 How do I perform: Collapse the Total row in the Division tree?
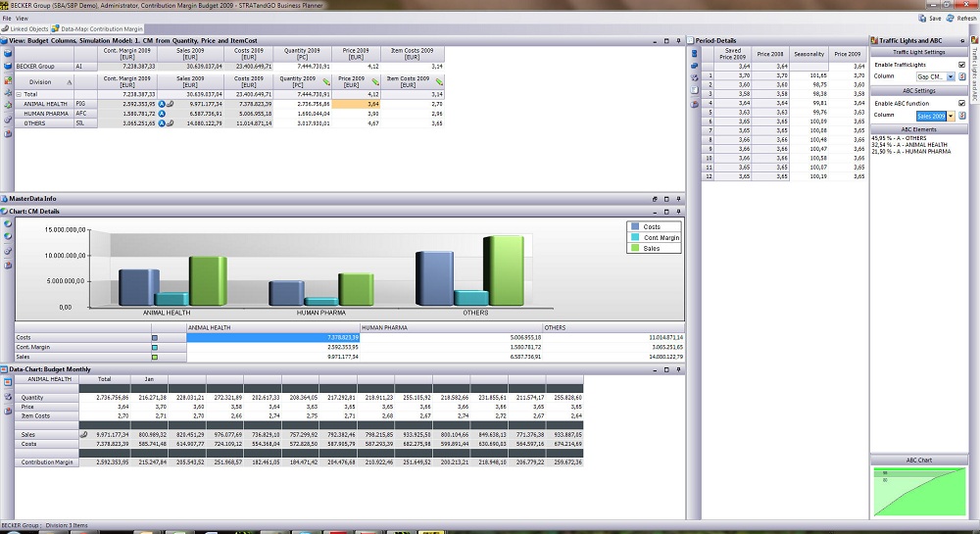point(19,93)
